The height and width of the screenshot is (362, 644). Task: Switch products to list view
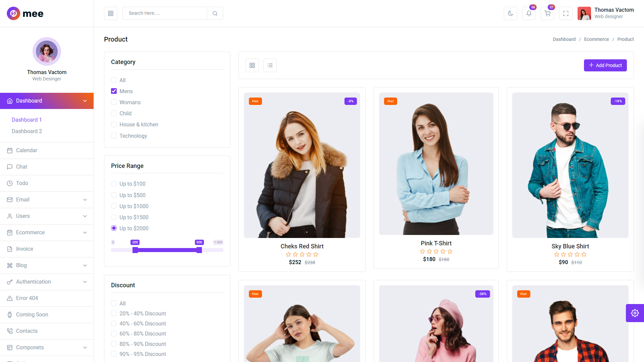[x=270, y=65]
